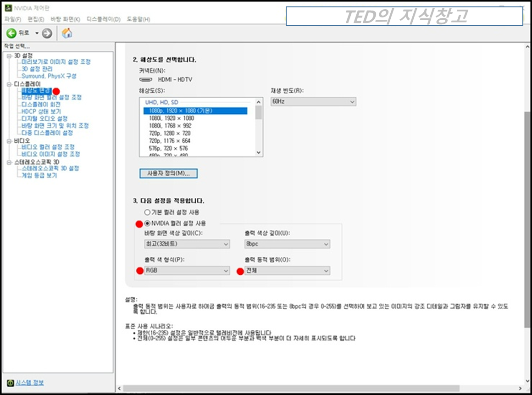Viewport: 532px width, 395px height.
Task: Open 출력 동적 범위 전체 dropdown
Action: 288,271
